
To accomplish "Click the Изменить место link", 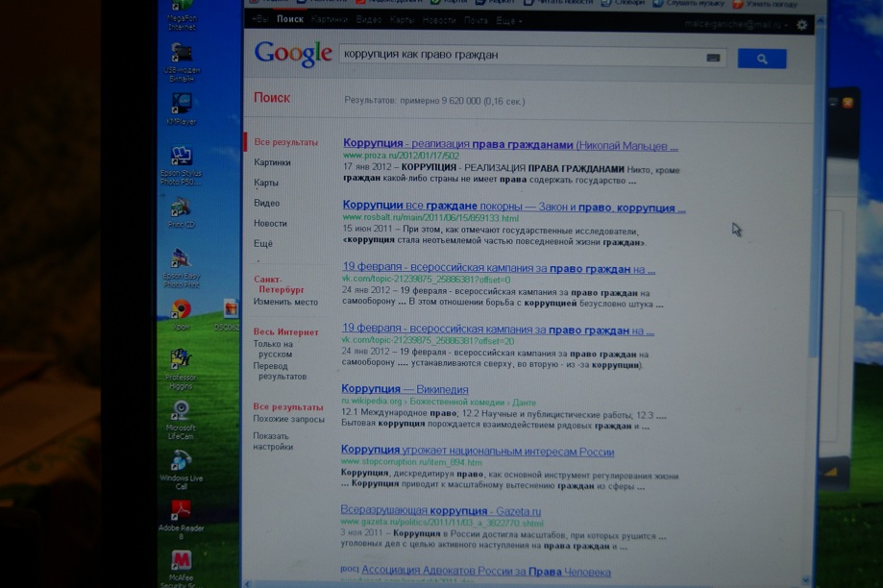I will pyautogui.click(x=285, y=302).
